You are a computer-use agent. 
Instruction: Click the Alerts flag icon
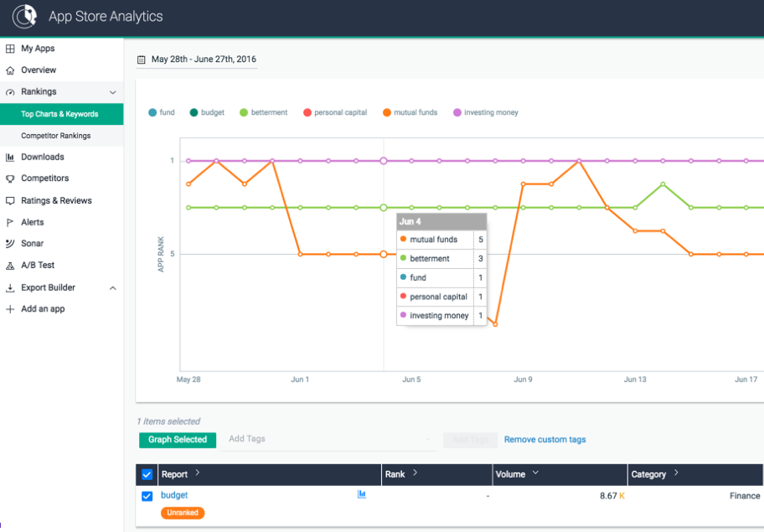(10, 223)
